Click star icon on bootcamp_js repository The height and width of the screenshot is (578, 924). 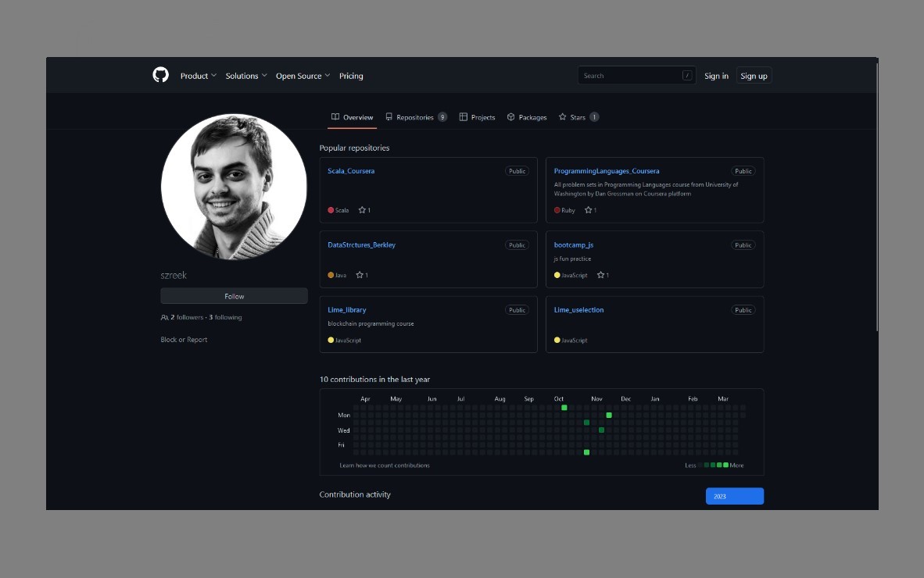click(600, 275)
